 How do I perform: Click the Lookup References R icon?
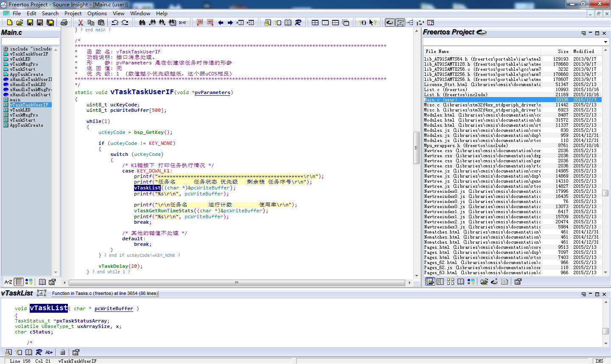[x=298, y=22]
